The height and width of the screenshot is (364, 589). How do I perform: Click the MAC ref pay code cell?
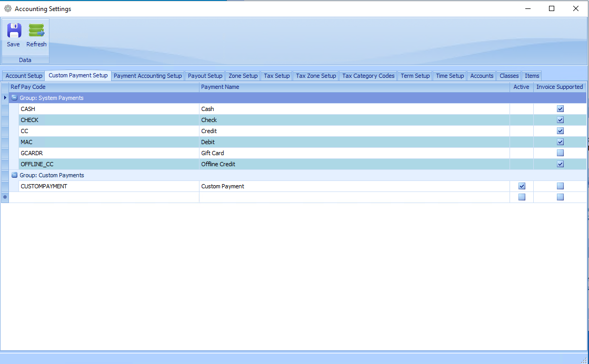[x=109, y=142]
